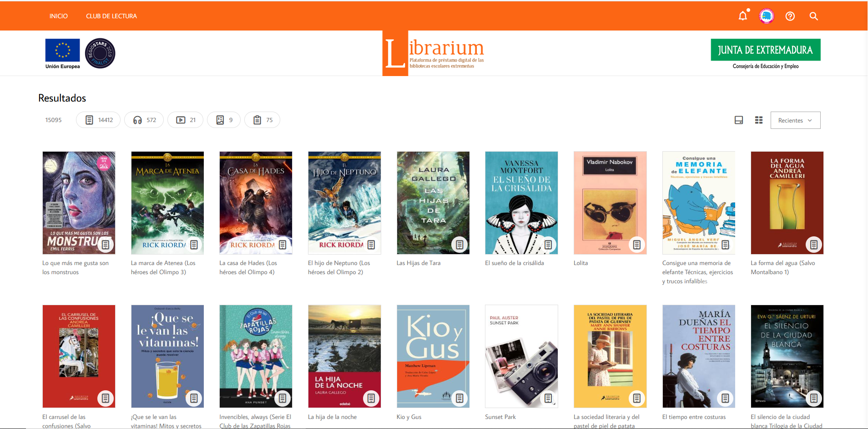This screenshot has height=429, width=868.
Task: Click ebook icon on Sunset Park cover
Action: pos(548,398)
